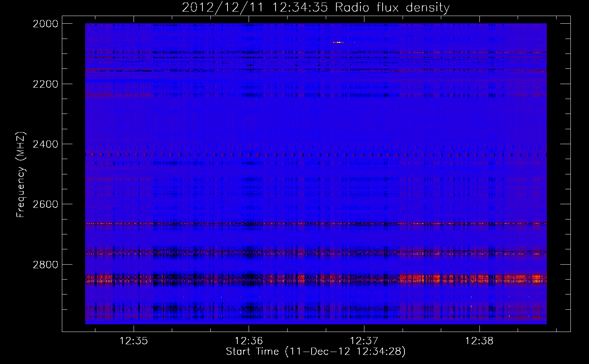The width and height of the screenshot is (589, 364).
Task: Click the 12:37 time tick label
Action: click(x=364, y=341)
